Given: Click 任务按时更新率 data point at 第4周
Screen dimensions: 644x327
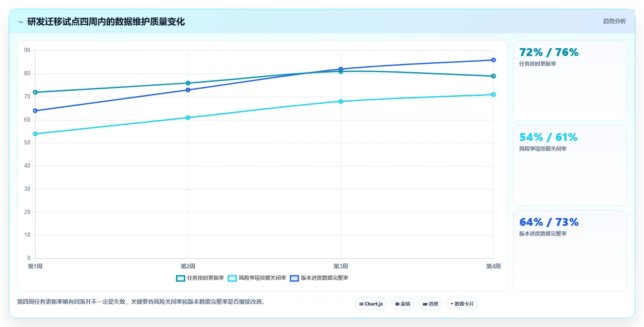Looking at the screenshot, I should click(493, 76).
